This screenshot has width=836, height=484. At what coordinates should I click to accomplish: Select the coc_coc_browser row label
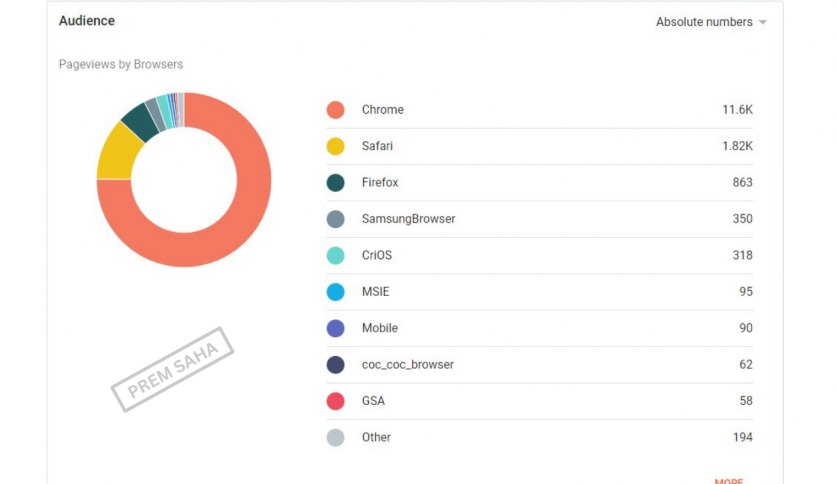coord(407,365)
